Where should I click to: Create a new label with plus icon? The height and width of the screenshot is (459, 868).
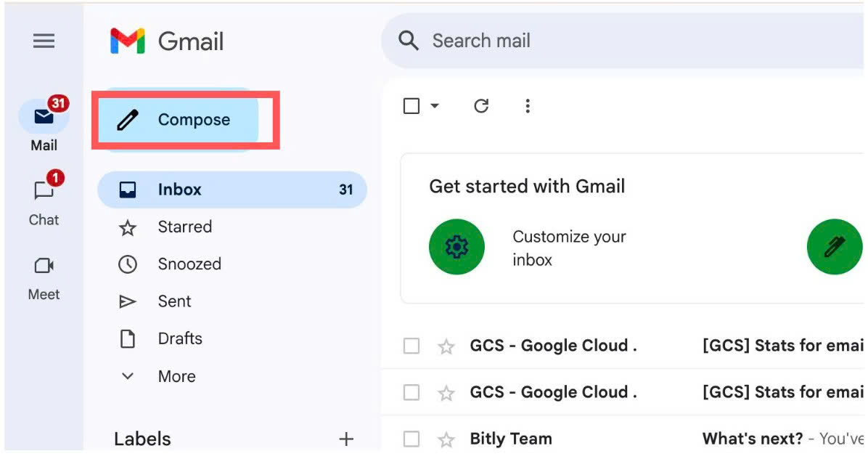pyautogui.click(x=346, y=439)
